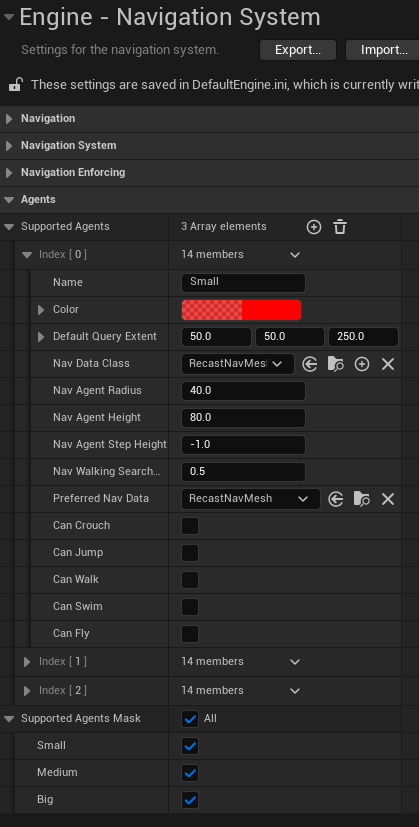Expand Index [ 1 ] array element

click(x=27, y=662)
